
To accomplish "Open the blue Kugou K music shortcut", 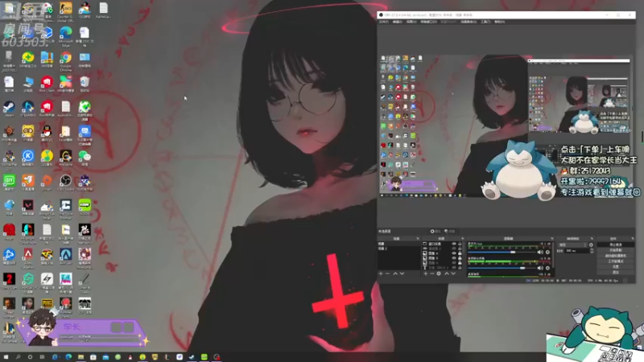I will click(x=28, y=157).
